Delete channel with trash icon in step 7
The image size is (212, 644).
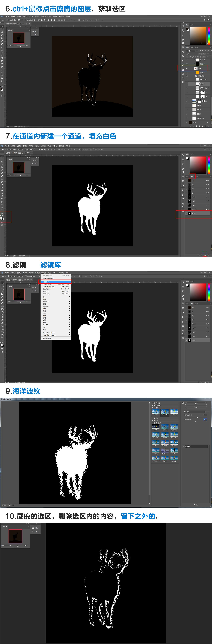tap(208, 255)
